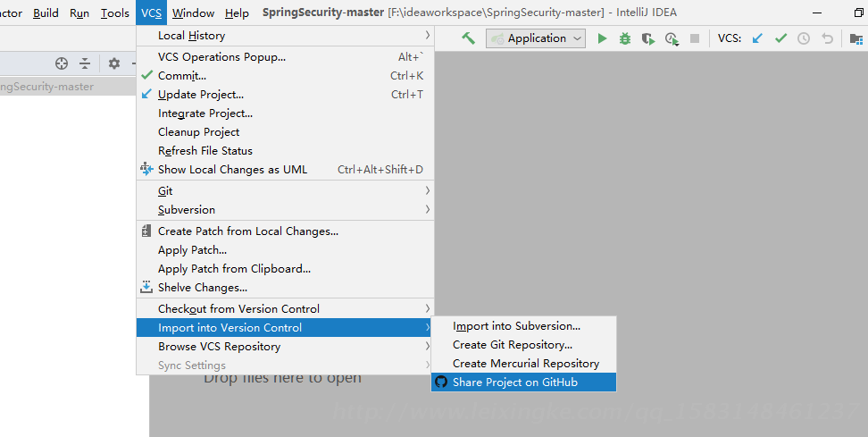
Task: Click the toolbar's green Commit checkmark
Action: coord(780,38)
